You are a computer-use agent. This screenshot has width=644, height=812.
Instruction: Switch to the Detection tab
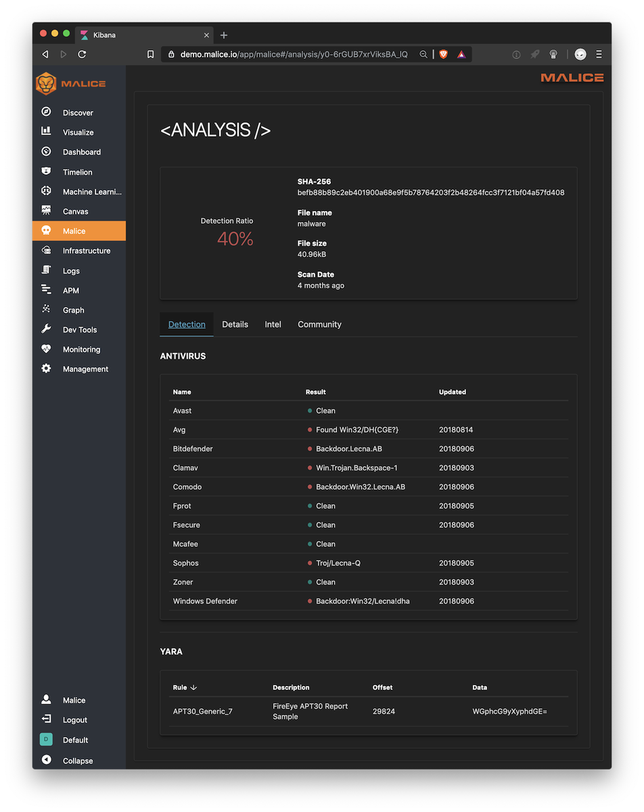(x=187, y=324)
